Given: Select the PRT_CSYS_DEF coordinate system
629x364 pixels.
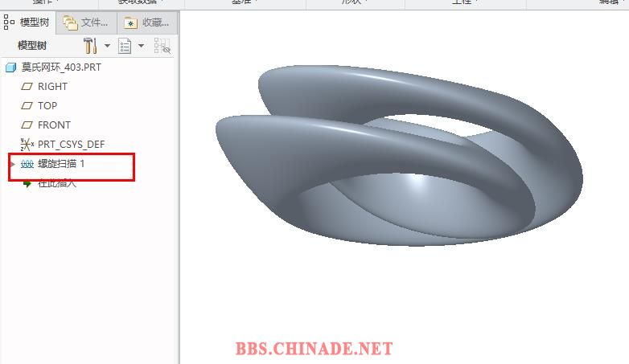Looking at the screenshot, I should click(x=71, y=144).
